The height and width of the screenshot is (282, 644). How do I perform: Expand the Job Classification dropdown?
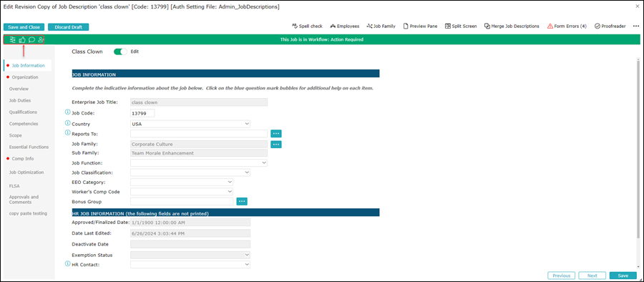pos(190,172)
